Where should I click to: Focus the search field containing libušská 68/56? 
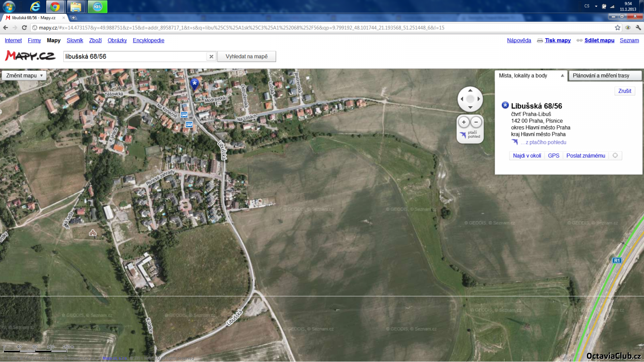tap(135, 57)
